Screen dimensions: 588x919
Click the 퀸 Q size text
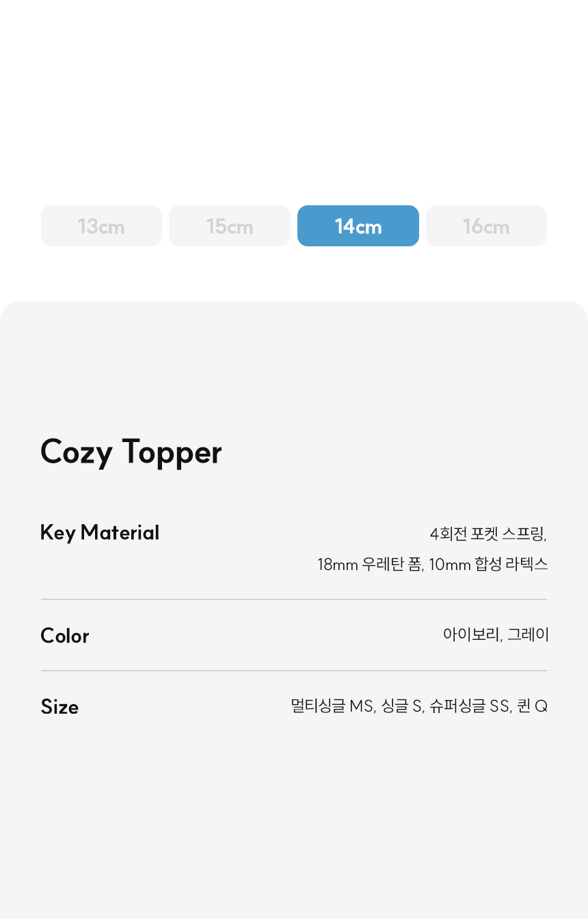pos(533,706)
